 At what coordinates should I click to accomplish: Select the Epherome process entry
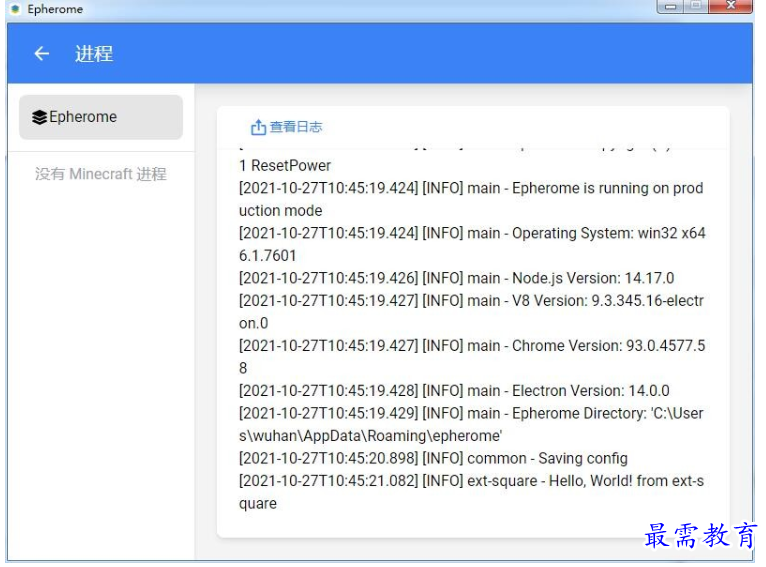coord(101,117)
